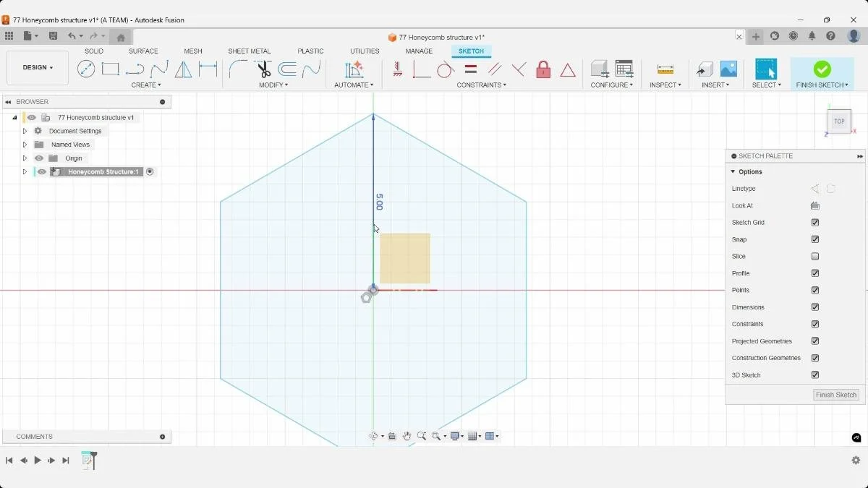This screenshot has height=488, width=868.
Task: Expand the Document Settings tree node
Action: click(25, 131)
